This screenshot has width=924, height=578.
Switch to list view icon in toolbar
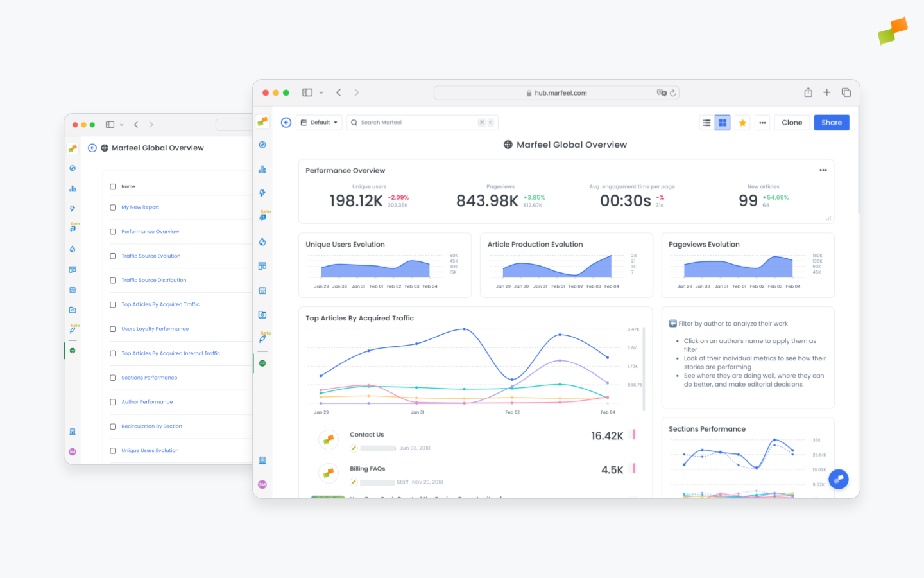pos(706,123)
